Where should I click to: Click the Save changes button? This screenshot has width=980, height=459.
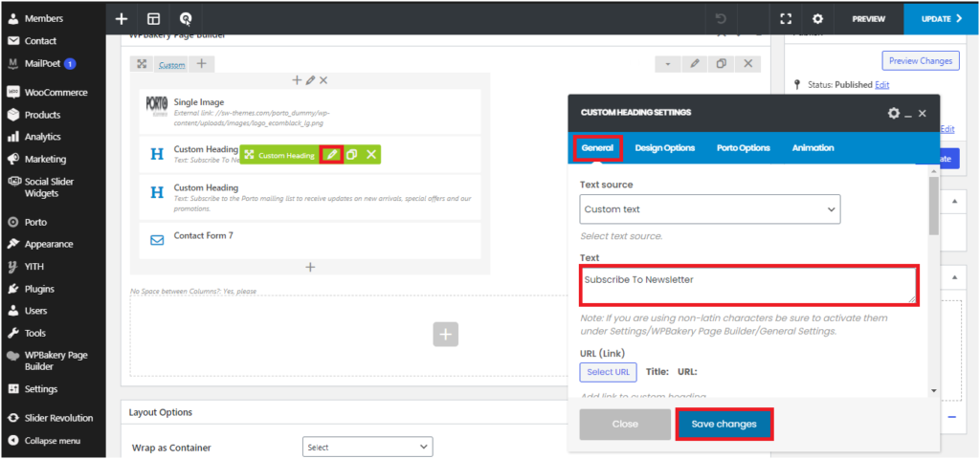pos(724,424)
